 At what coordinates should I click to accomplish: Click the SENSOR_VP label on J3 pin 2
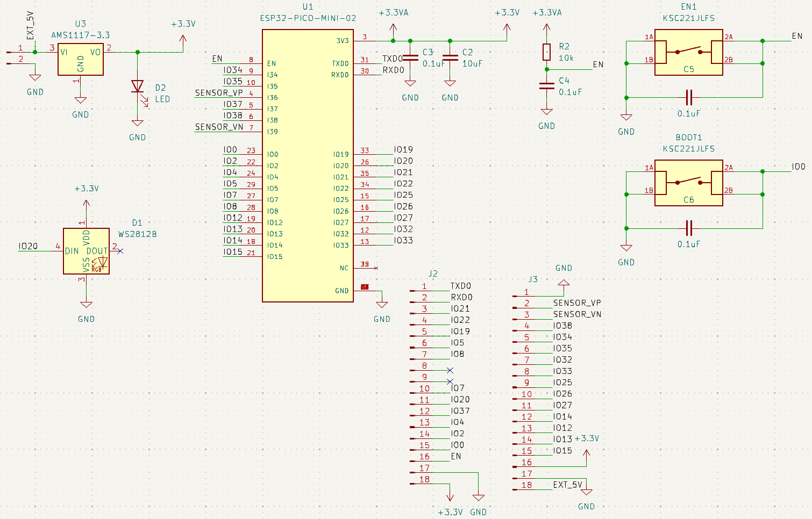pyautogui.click(x=577, y=302)
